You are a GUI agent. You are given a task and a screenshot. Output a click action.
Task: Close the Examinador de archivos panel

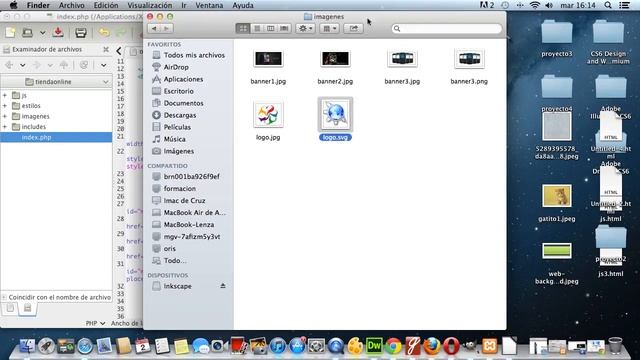click(106, 49)
